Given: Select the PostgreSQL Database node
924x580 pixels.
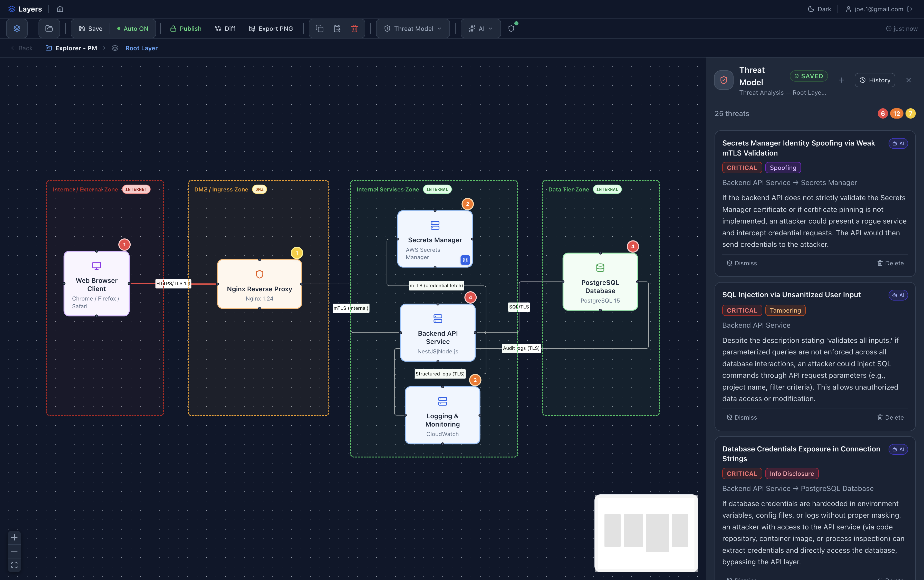Looking at the screenshot, I should point(600,282).
